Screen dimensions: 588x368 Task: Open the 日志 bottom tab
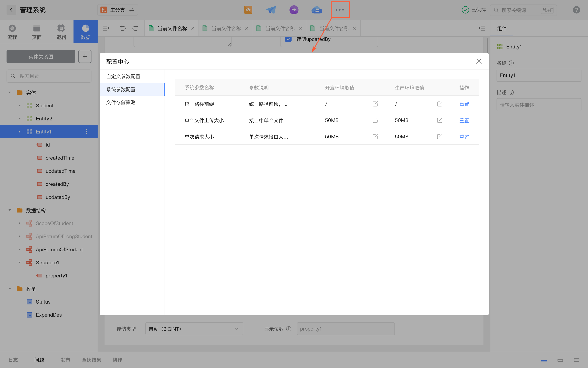(13, 360)
